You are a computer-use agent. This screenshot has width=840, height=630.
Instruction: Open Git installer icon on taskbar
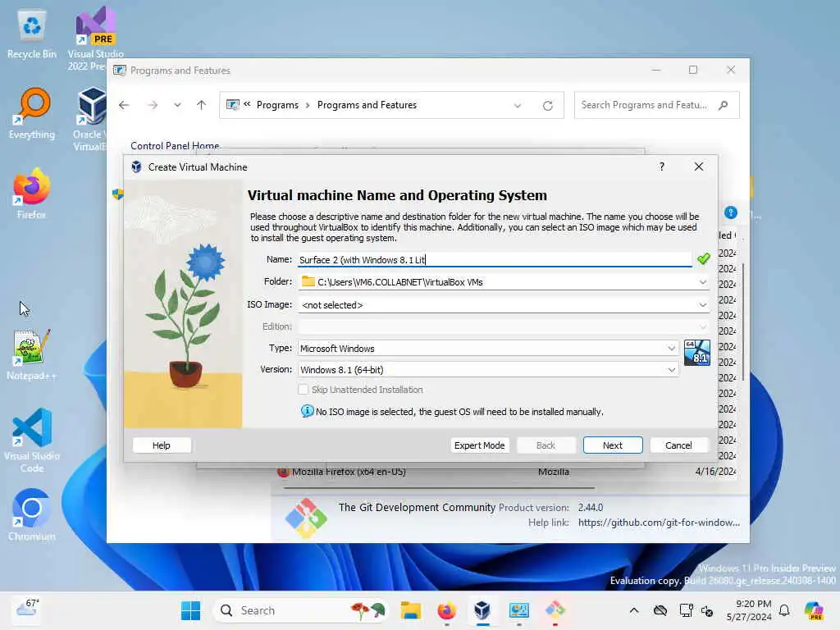click(555, 610)
